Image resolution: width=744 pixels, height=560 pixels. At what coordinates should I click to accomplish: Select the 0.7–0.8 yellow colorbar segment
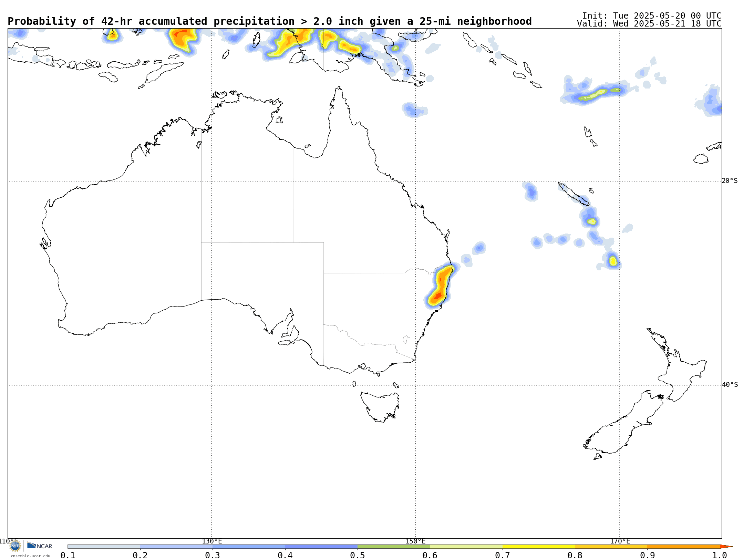(539, 547)
